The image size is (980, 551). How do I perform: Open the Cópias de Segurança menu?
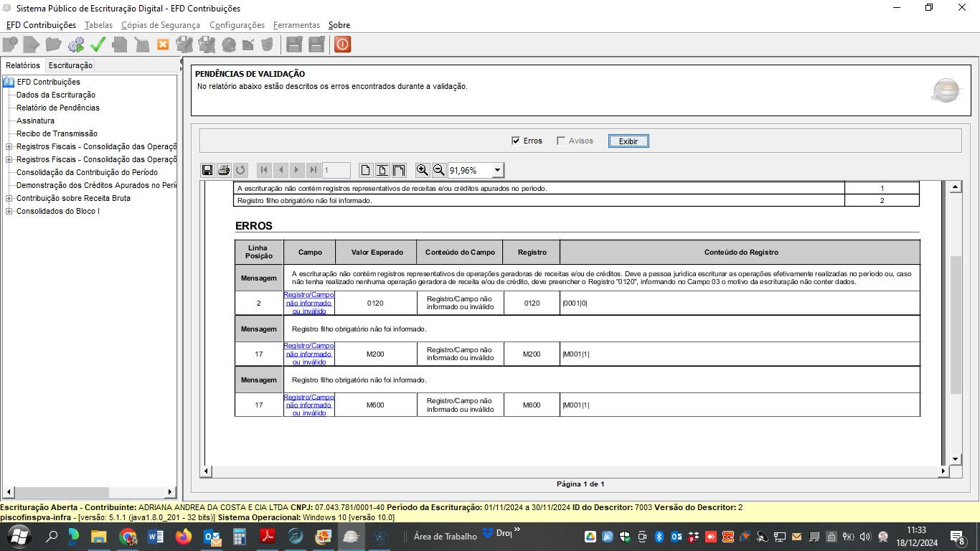pos(161,25)
